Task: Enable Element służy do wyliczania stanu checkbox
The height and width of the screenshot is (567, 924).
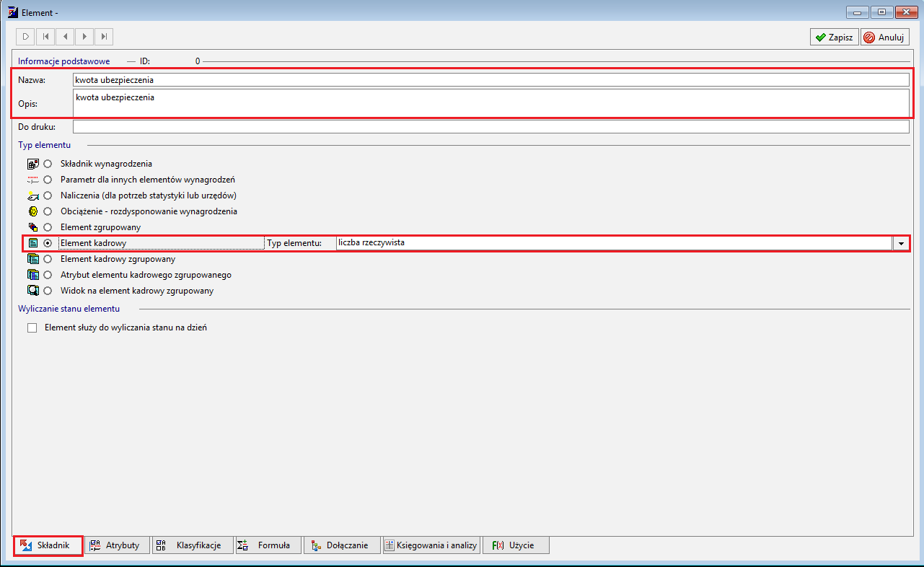Action: [x=32, y=328]
